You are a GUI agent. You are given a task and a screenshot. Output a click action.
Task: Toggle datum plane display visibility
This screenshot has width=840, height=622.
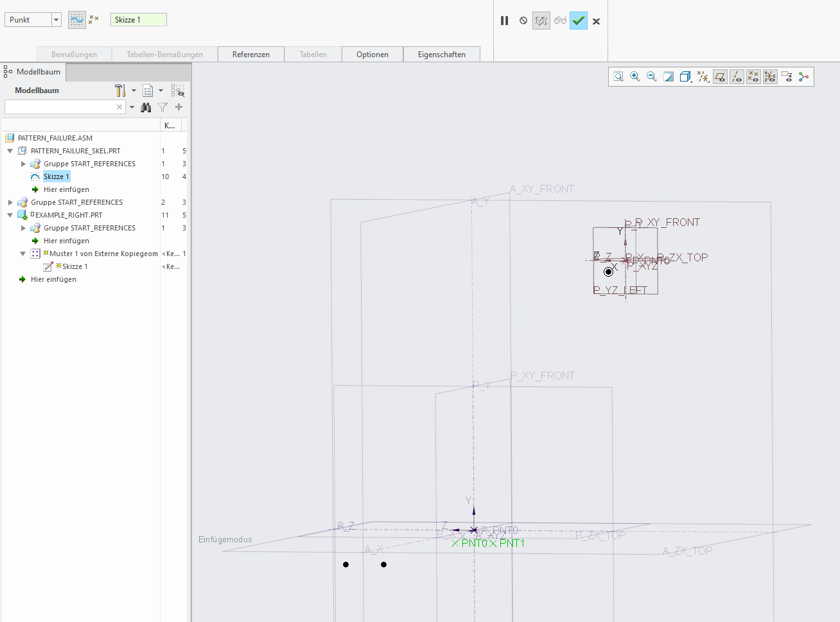[720, 76]
